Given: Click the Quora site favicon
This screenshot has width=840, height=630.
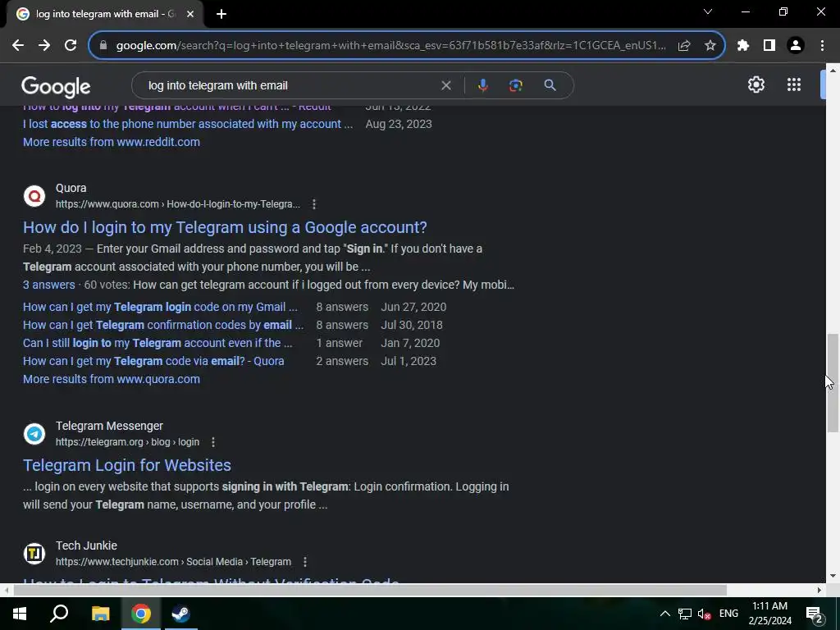Looking at the screenshot, I should (34, 196).
